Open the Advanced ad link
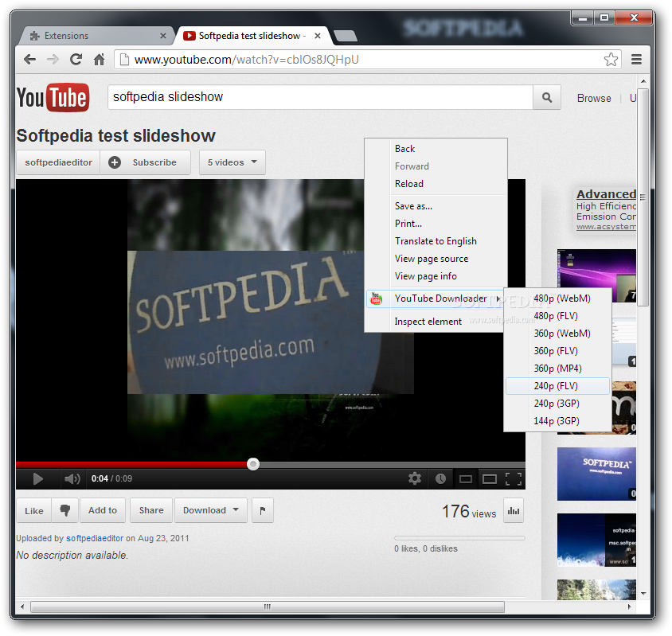This screenshot has height=636, width=672. click(x=606, y=194)
